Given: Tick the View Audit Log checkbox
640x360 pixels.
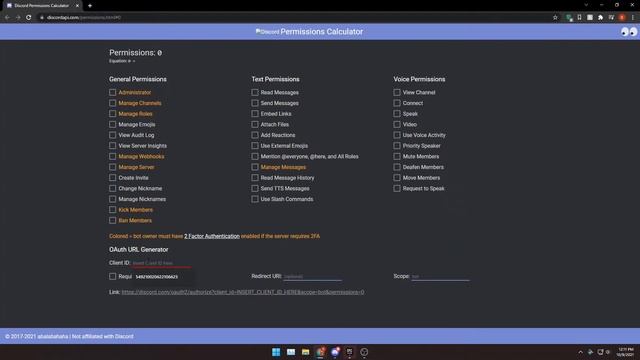Looking at the screenshot, I should (x=112, y=135).
